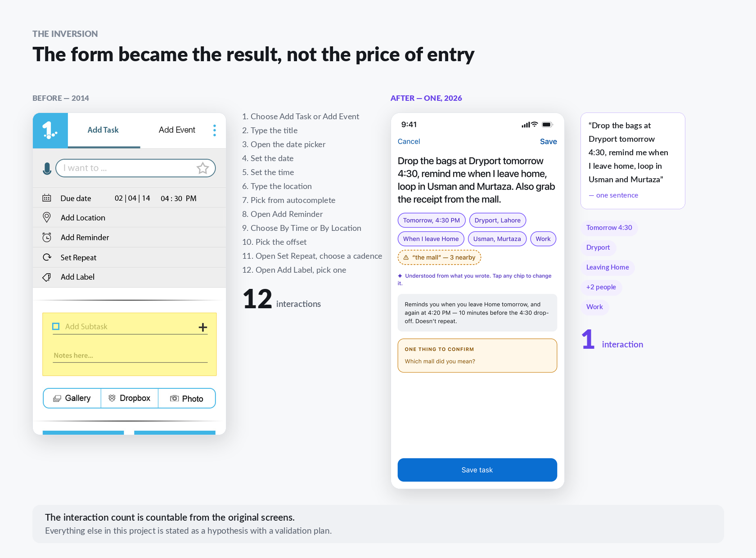Click the plus to add subtask
Image resolution: width=756 pixels, height=558 pixels.
(203, 327)
